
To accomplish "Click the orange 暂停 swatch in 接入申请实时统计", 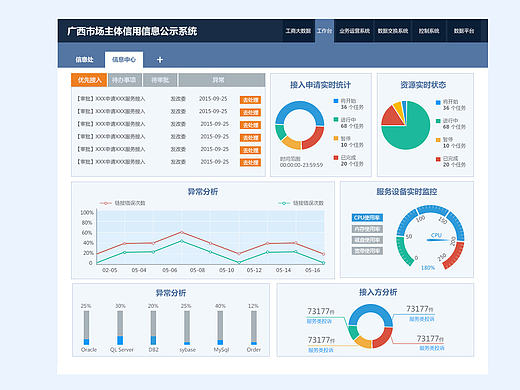I will pyautogui.click(x=336, y=138).
